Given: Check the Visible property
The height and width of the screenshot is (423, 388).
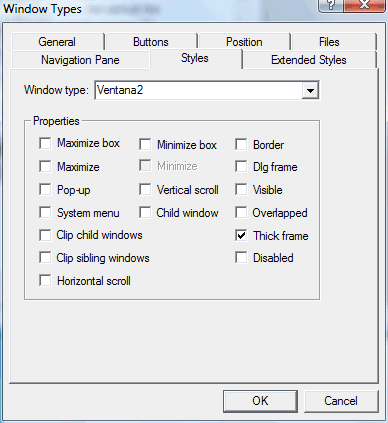Looking at the screenshot, I should click(241, 190).
